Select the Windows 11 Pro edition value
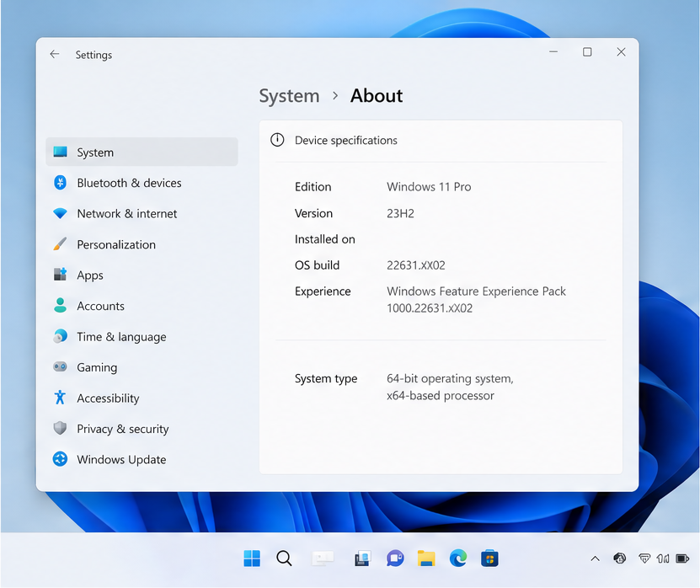Image resolution: width=700 pixels, height=588 pixels. (x=429, y=187)
